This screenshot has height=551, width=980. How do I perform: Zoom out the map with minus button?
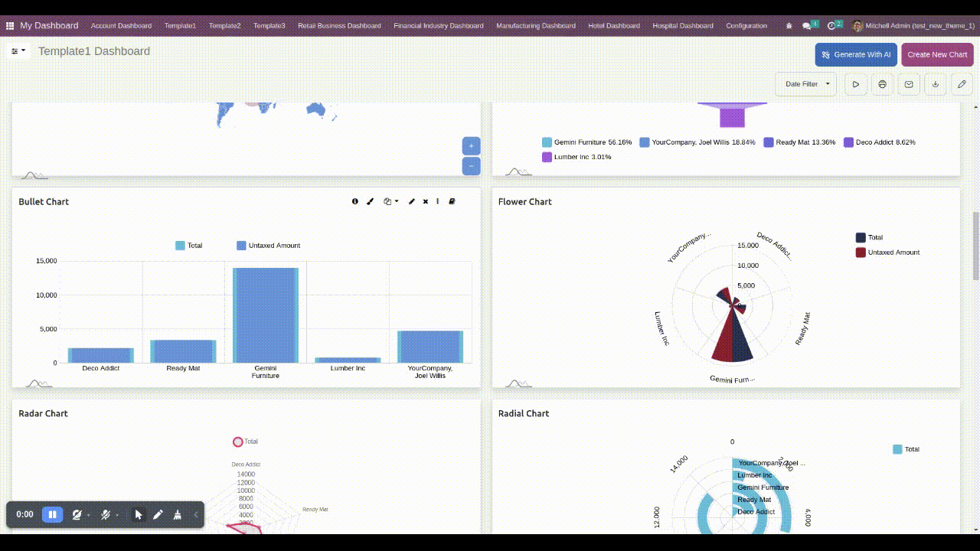[471, 165]
